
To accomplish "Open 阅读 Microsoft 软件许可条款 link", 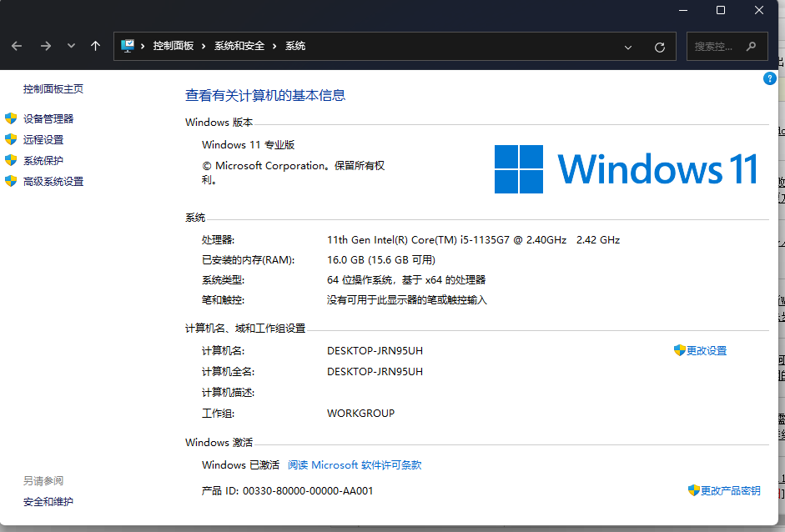I will [x=354, y=465].
